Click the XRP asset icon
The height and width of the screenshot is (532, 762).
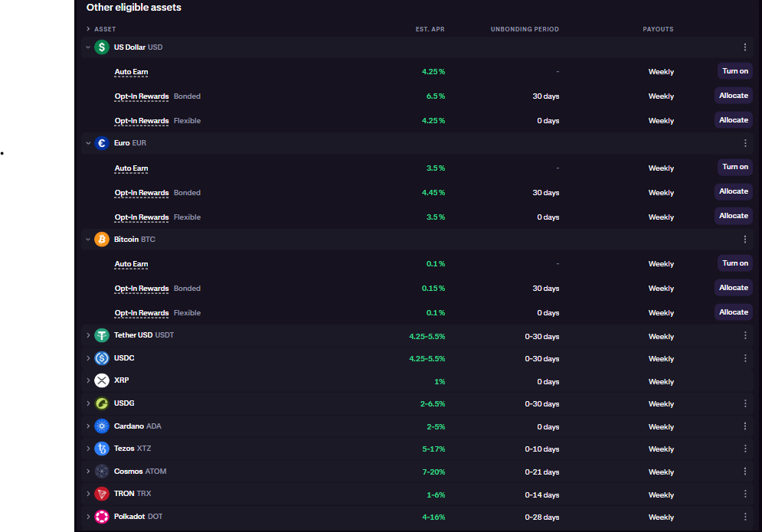tap(102, 380)
